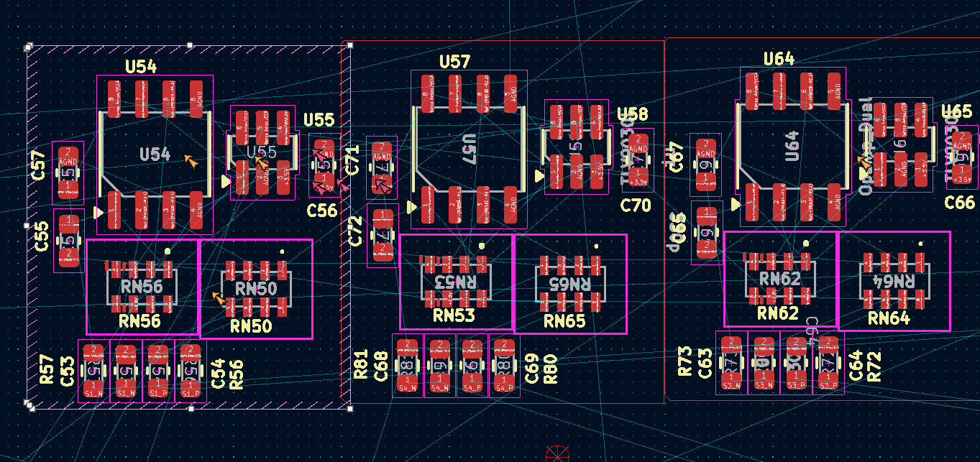Image resolution: width=980 pixels, height=462 pixels.
Task: Select the RN53 resistor network footprint
Action: (456, 282)
